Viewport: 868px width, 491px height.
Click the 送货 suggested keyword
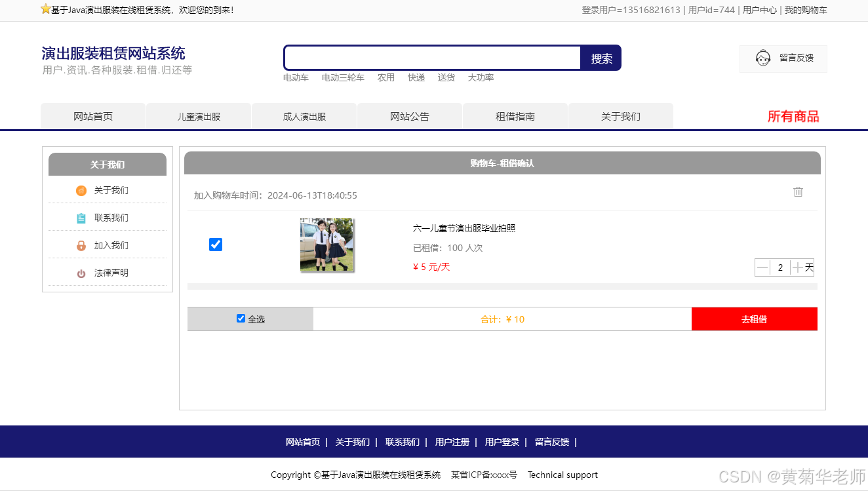pos(446,78)
